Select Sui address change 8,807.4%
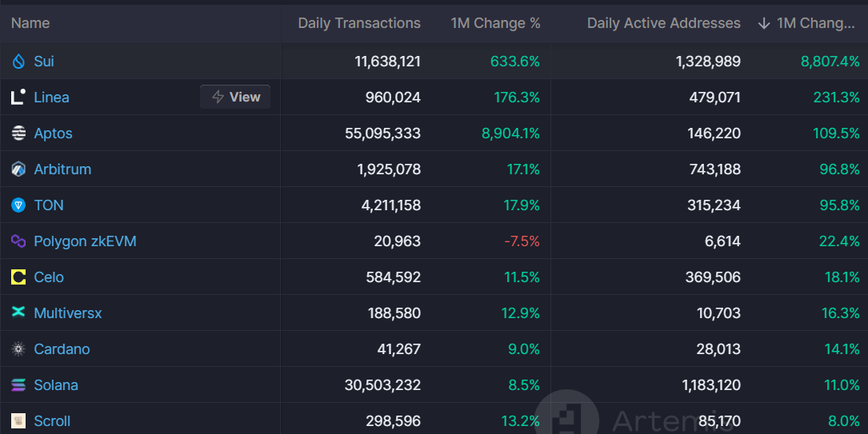868x434 pixels. pos(830,62)
